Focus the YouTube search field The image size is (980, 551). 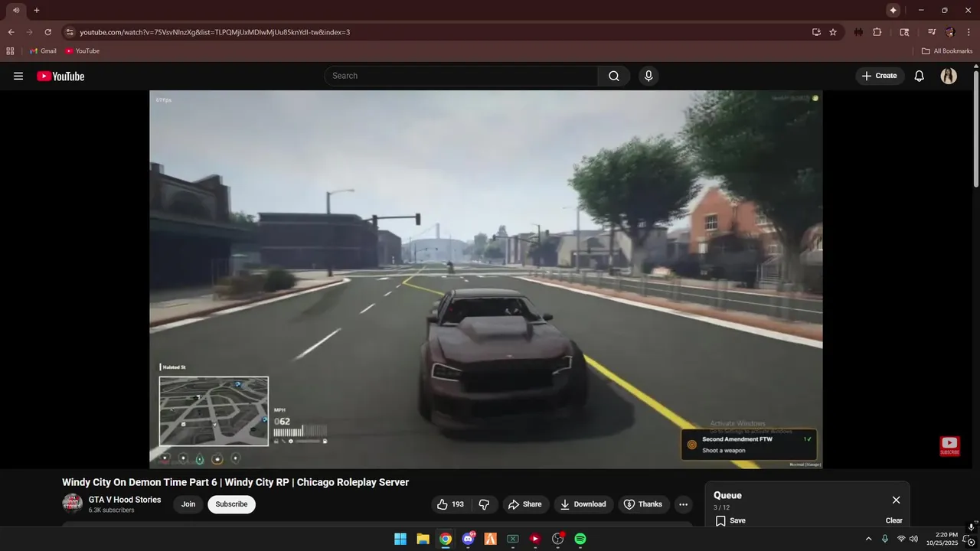tap(461, 76)
